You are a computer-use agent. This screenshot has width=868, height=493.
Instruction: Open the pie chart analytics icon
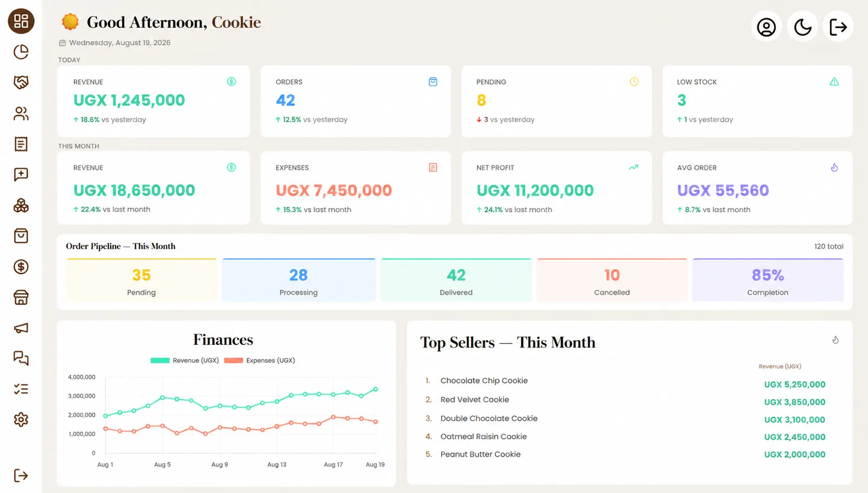[21, 52]
